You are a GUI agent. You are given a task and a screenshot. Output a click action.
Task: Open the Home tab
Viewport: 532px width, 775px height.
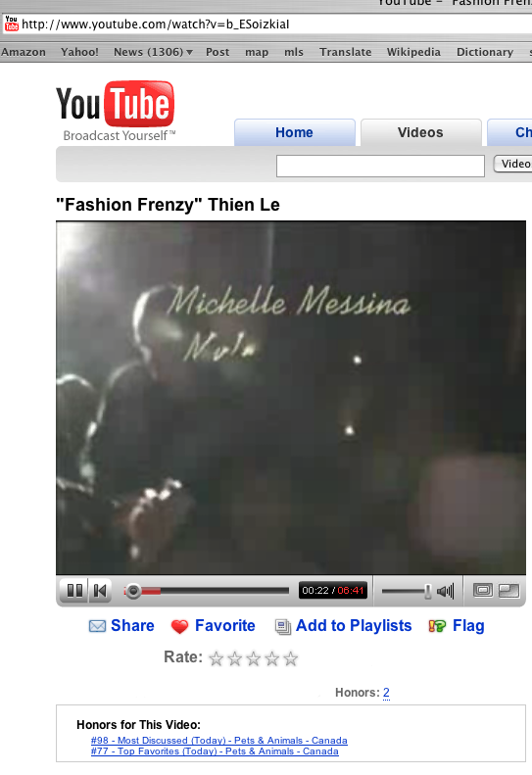[295, 132]
